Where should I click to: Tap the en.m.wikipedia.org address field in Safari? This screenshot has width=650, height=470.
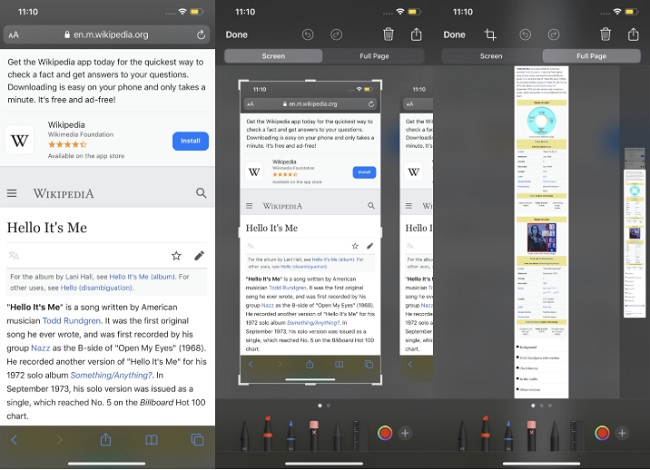(x=107, y=35)
